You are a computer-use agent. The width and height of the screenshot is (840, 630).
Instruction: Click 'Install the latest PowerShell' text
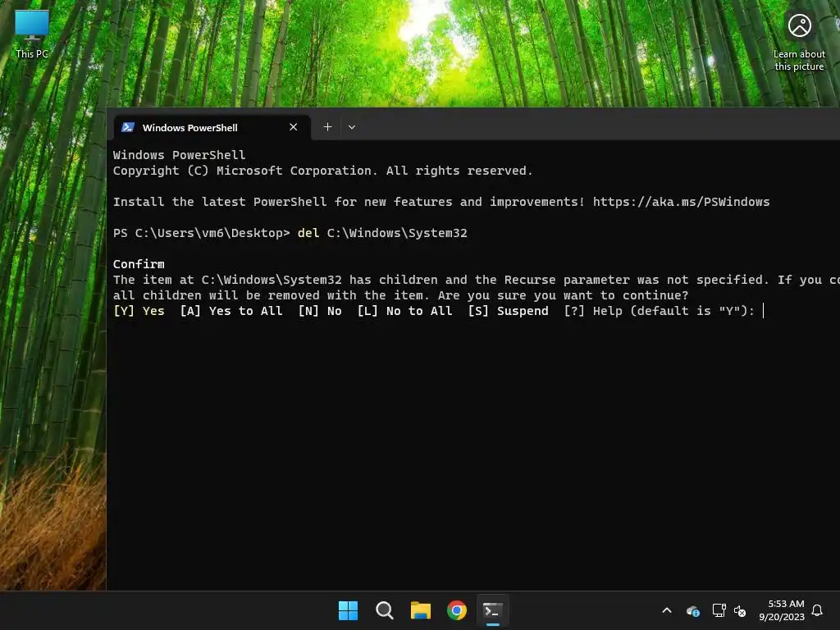tap(220, 202)
